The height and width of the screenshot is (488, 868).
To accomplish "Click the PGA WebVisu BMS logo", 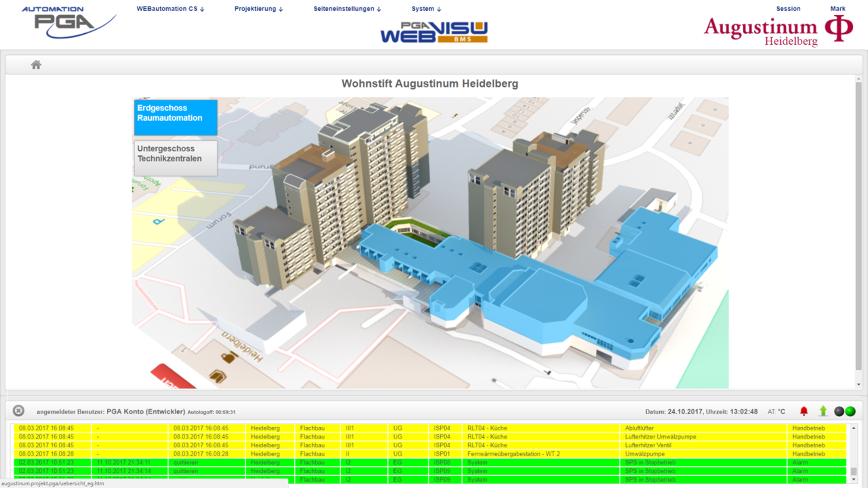I will pyautogui.click(x=434, y=32).
